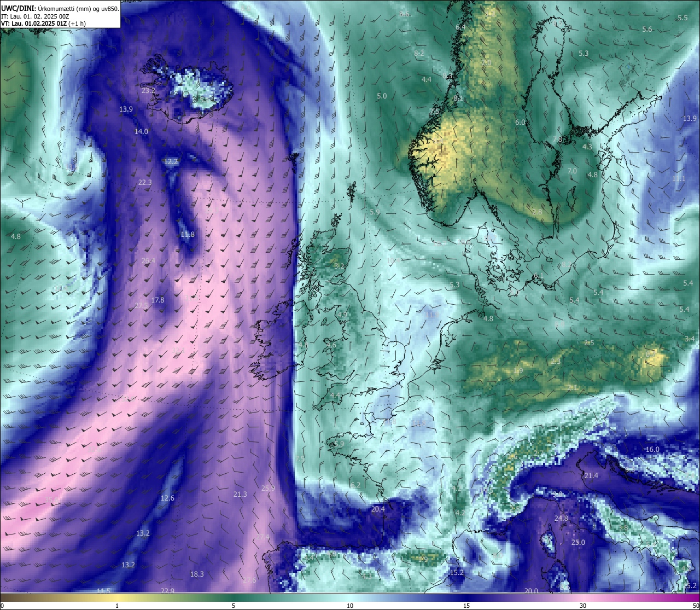Click the 18.3 value label
700x610 pixels.
click(197, 574)
